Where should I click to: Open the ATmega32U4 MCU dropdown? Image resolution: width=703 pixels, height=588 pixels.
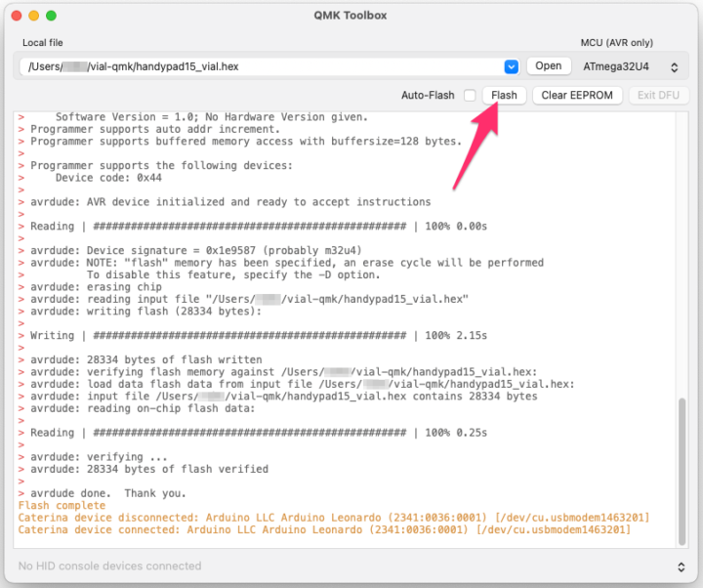(629, 66)
